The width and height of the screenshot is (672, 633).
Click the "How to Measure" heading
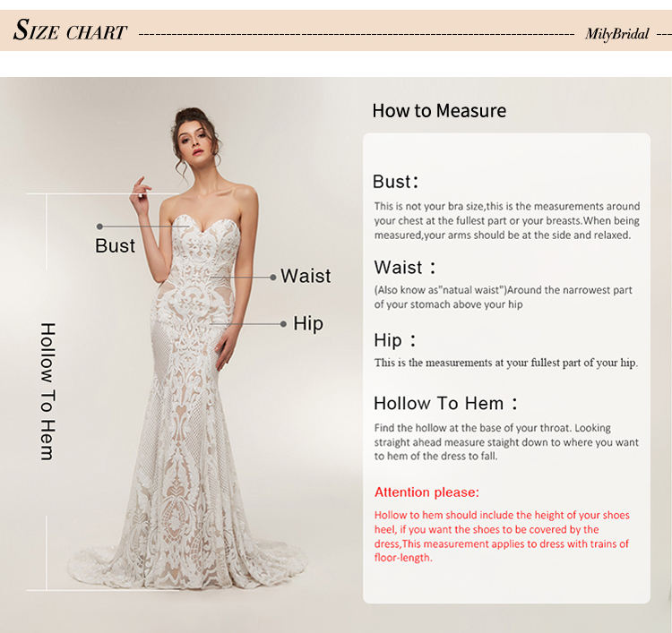pyautogui.click(x=439, y=110)
